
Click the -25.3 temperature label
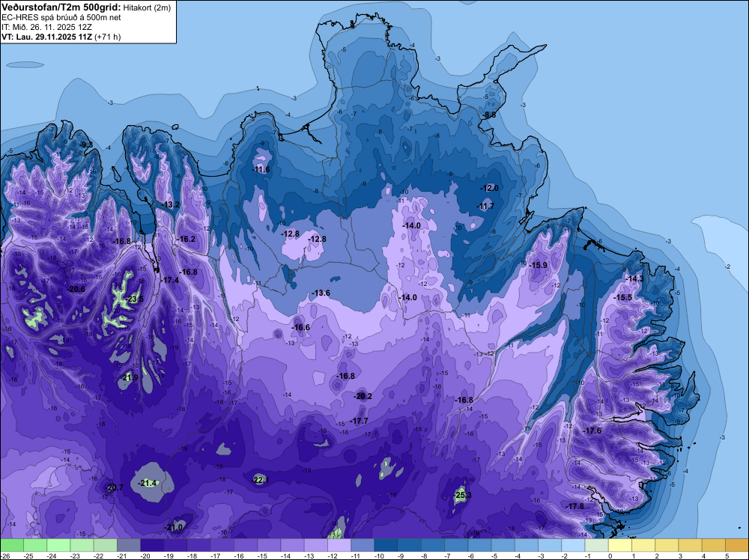tap(462, 496)
